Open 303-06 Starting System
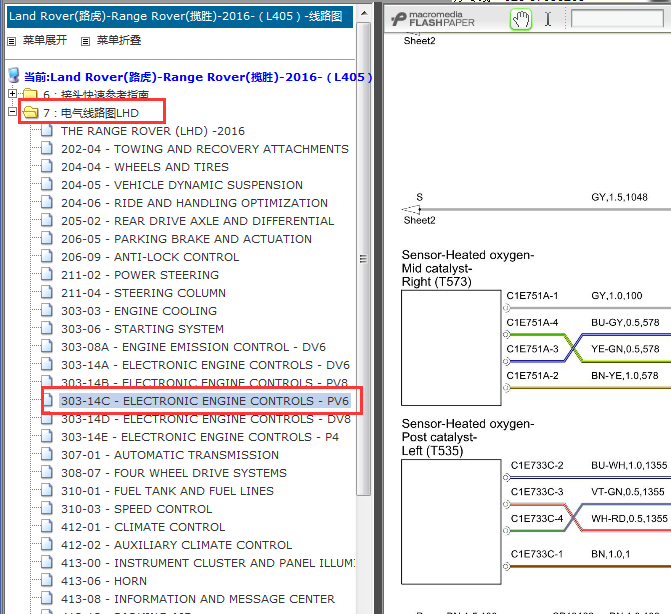 143,329
